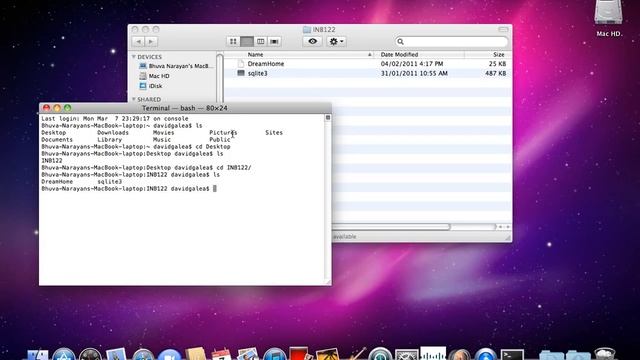Click 'Desktop' in Terminal ls output
The width and height of the screenshot is (640, 360).
53,133
